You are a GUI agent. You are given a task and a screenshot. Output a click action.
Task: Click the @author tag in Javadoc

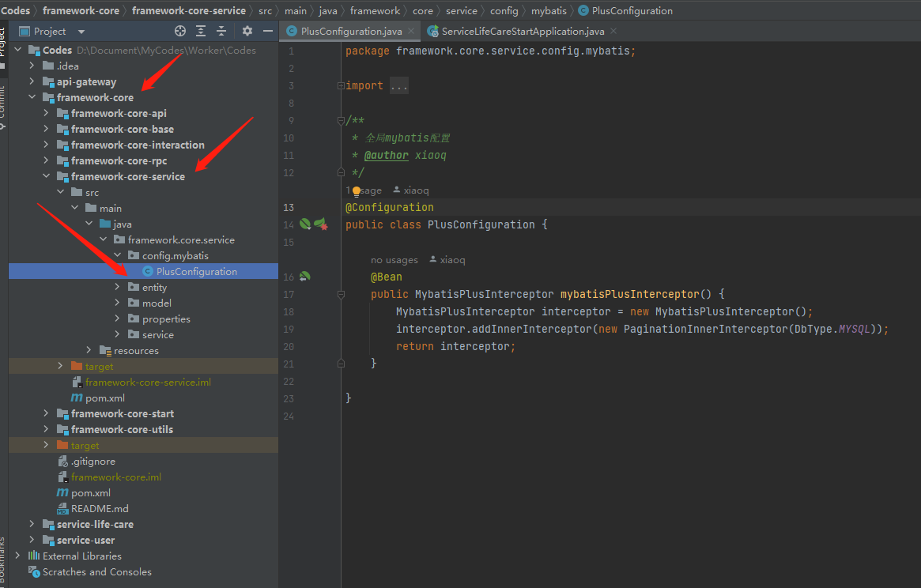(x=386, y=155)
